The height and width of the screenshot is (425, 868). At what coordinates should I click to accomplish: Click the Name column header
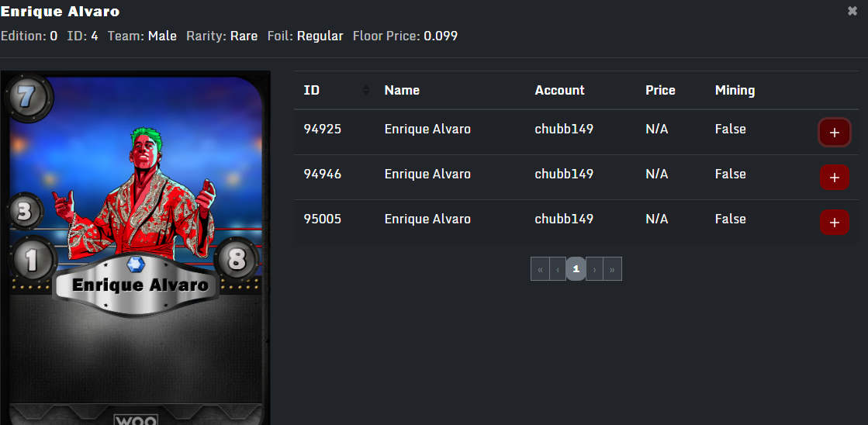402,90
